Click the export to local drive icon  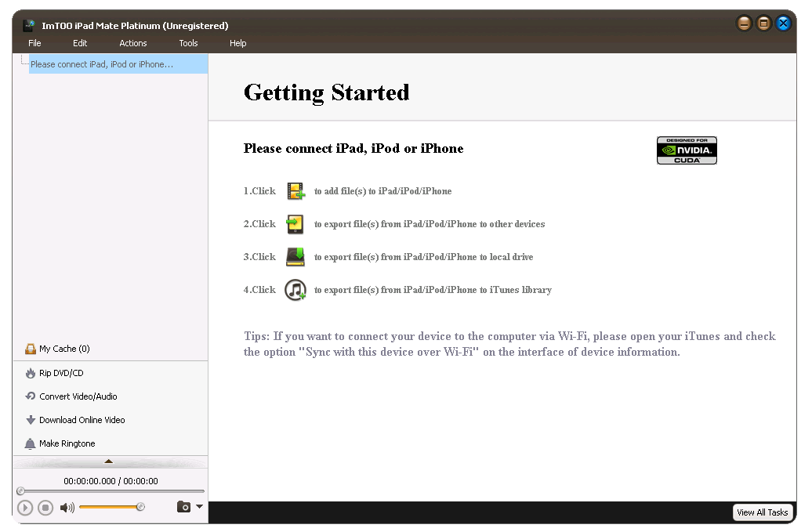click(x=295, y=257)
